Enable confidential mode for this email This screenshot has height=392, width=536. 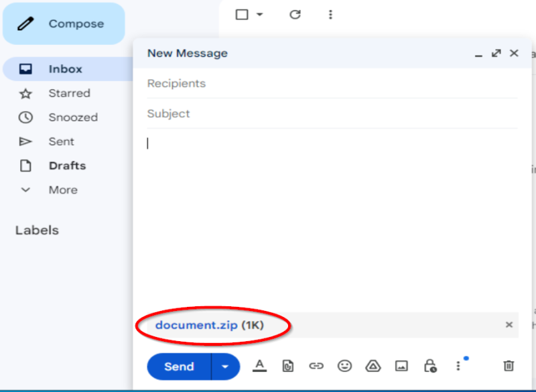429,366
